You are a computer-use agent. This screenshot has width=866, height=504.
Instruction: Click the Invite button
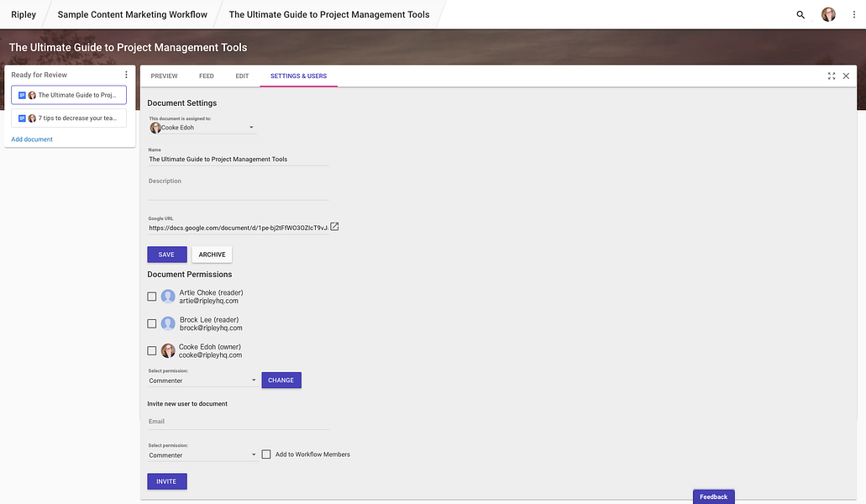167,481
